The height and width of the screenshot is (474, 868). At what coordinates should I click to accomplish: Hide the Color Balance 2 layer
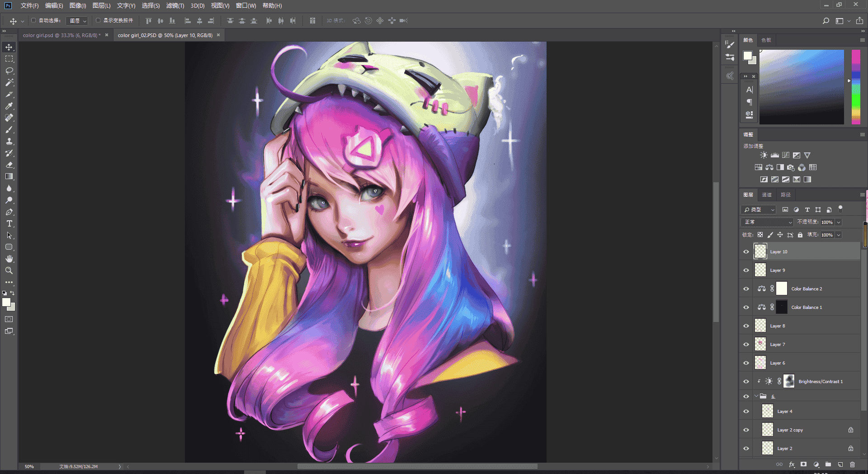(x=746, y=289)
